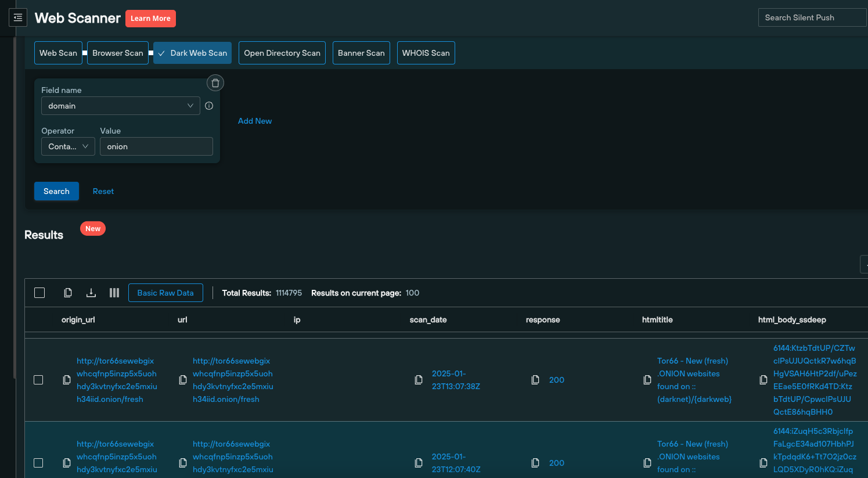
Task: Click the htmltitle column header
Action: point(657,319)
